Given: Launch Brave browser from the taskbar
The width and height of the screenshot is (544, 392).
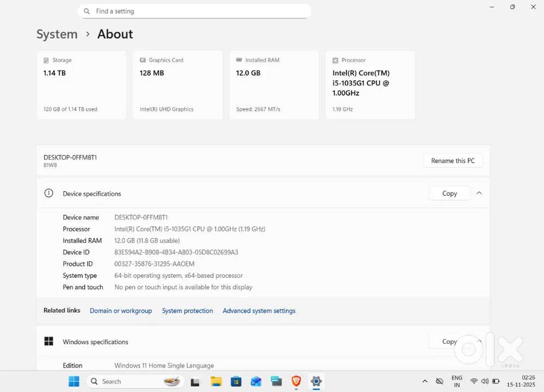Looking at the screenshot, I should (x=296, y=381).
